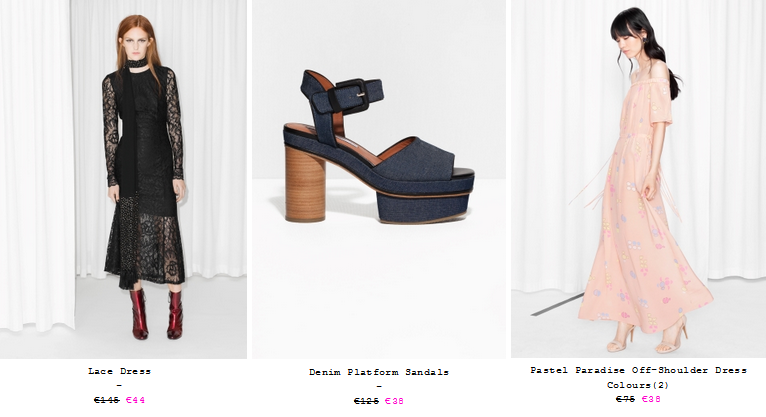The width and height of the screenshot is (766, 417).
Task: Open the Lace Dress product photo
Action: point(123,179)
